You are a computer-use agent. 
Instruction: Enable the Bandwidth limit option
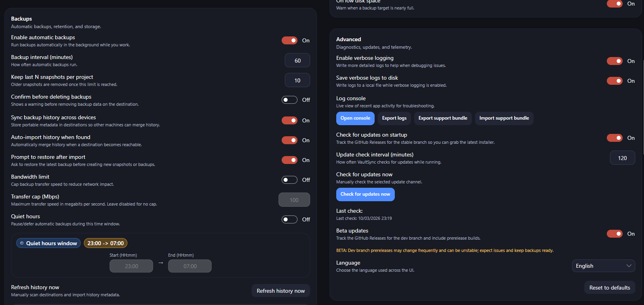point(289,179)
